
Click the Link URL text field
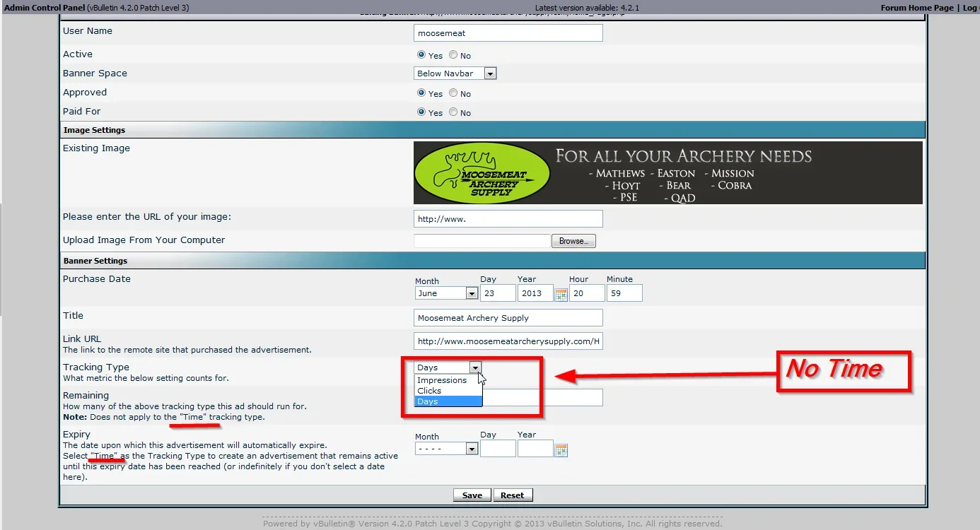pos(508,341)
